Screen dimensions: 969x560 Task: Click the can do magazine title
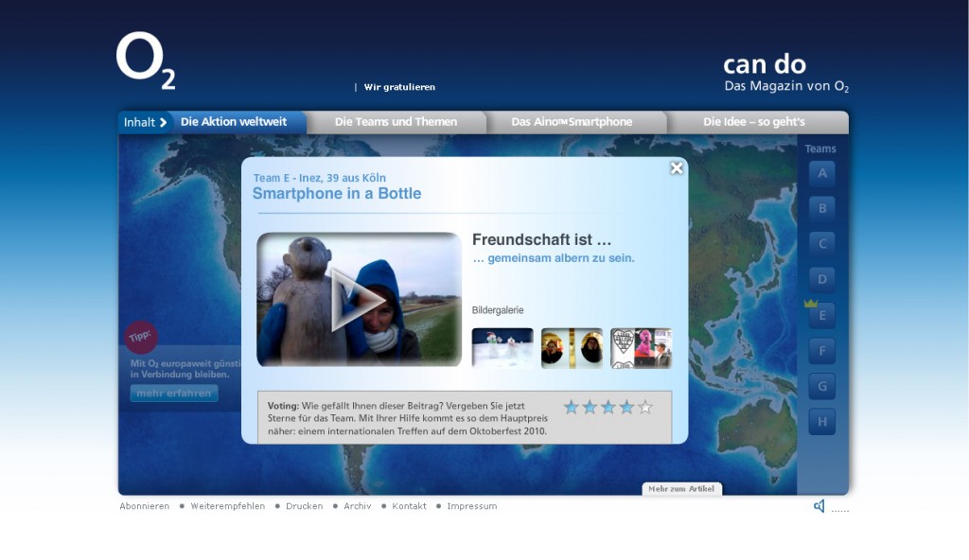click(765, 64)
